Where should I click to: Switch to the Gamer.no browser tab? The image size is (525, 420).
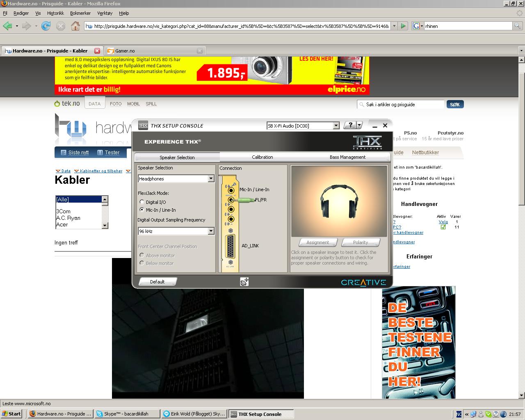154,51
